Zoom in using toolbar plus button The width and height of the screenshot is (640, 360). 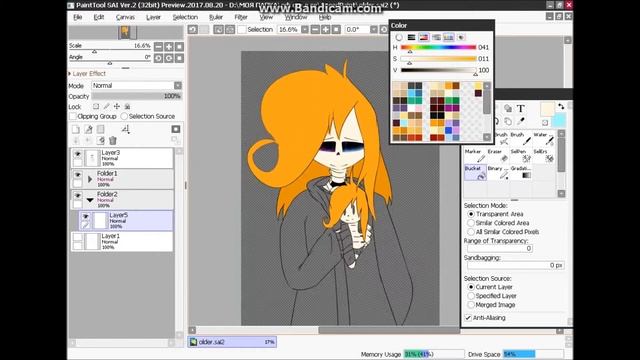click(325, 29)
